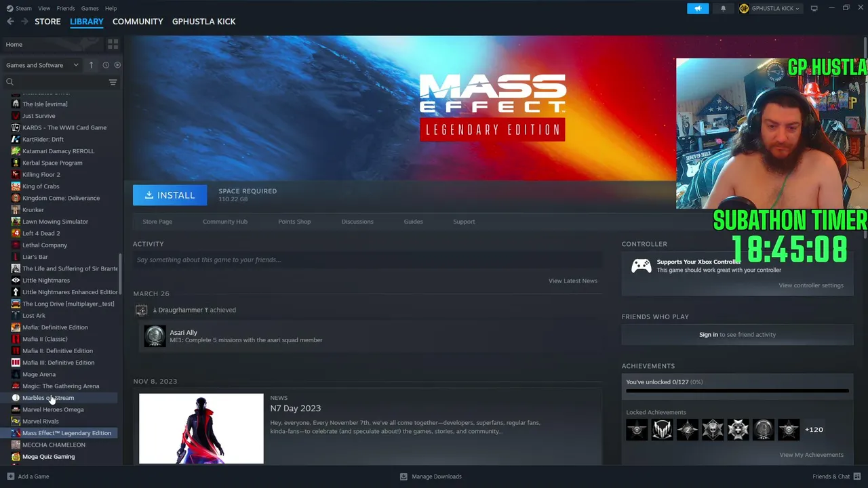Select the LIBRARY tab
Image resolution: width=868 pixels, height=488 pixels.
[x=87, y=22]
